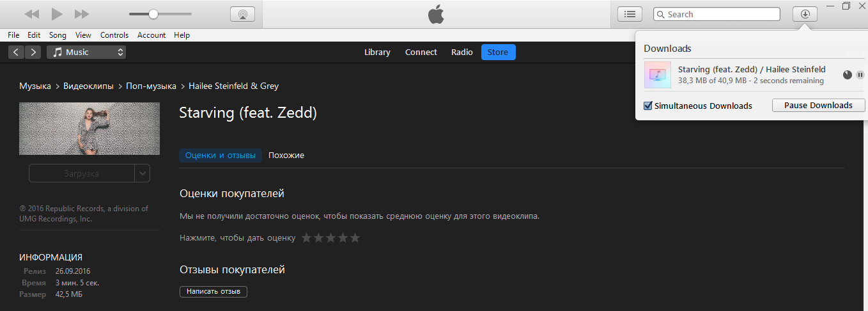Select the Radio tab
Viewport: 868px width, 311px height.
coord(462,52)
